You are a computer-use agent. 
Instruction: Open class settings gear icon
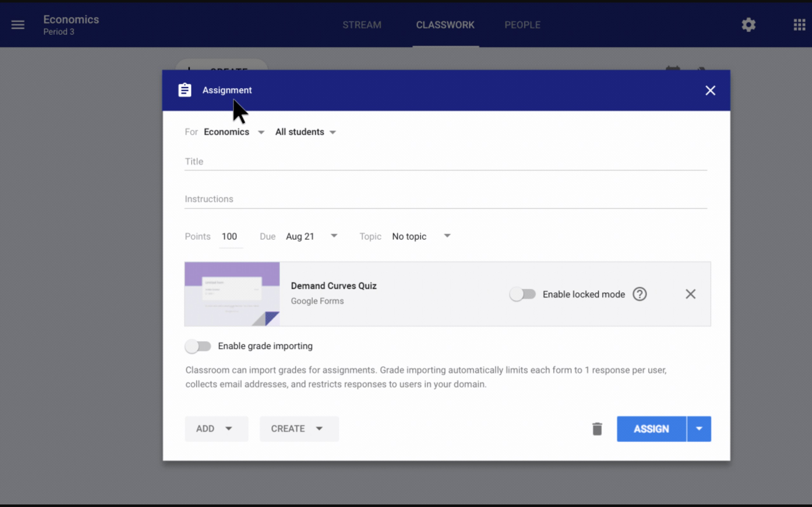[x=748, y=25]
